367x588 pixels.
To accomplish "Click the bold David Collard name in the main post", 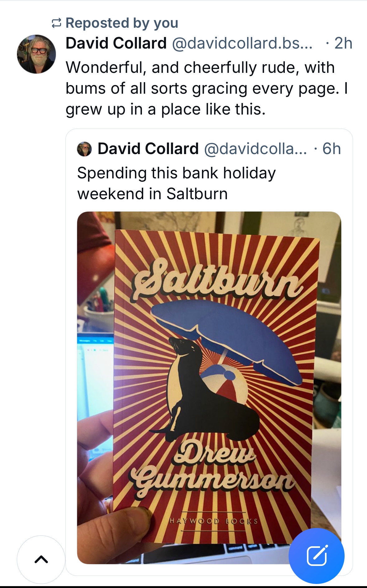I will pos(116,43).
